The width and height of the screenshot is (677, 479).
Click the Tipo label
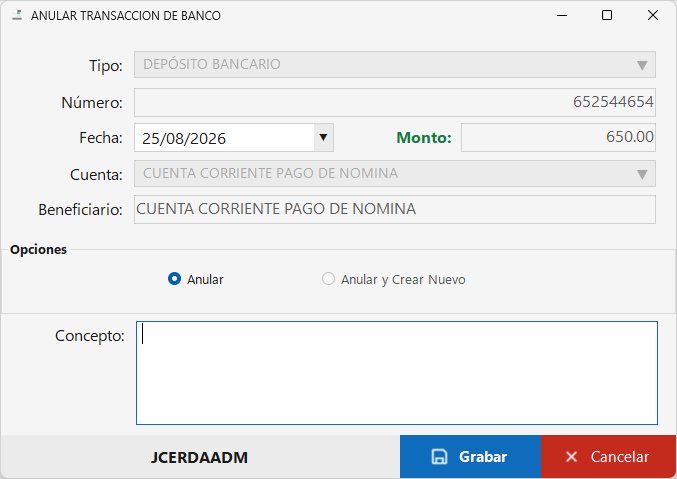pyautogui.click(x=106, y=66)
